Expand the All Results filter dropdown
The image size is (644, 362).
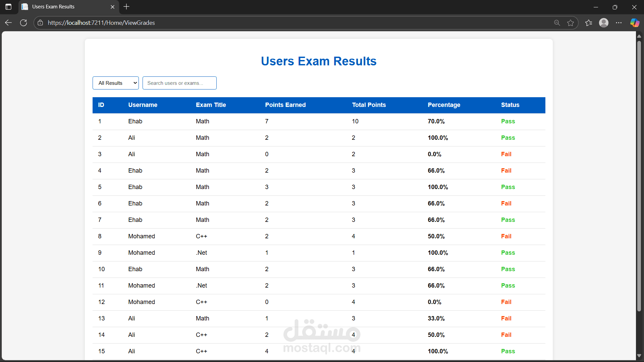(116, 83)
